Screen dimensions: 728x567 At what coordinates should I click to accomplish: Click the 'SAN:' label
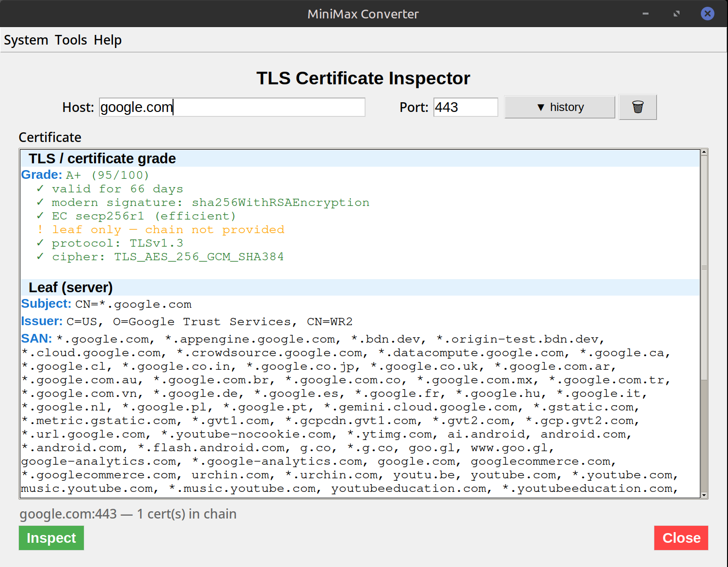(x=36, y=339)
